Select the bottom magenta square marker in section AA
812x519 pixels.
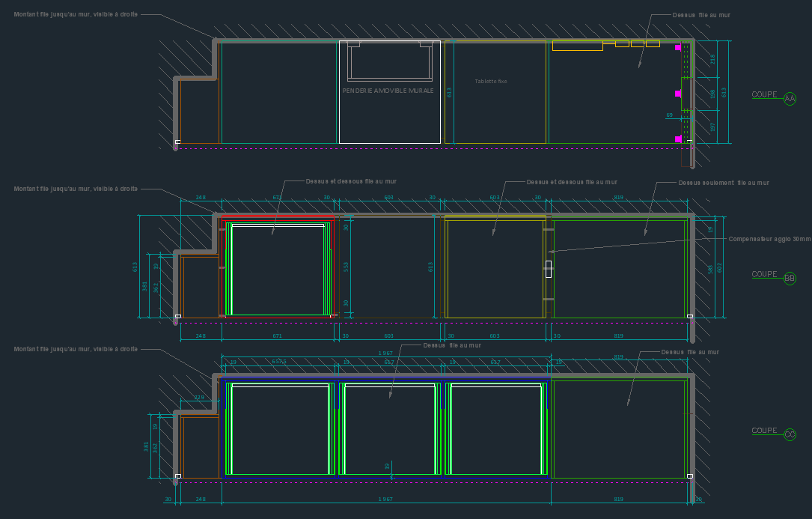(x=678, y=139)
